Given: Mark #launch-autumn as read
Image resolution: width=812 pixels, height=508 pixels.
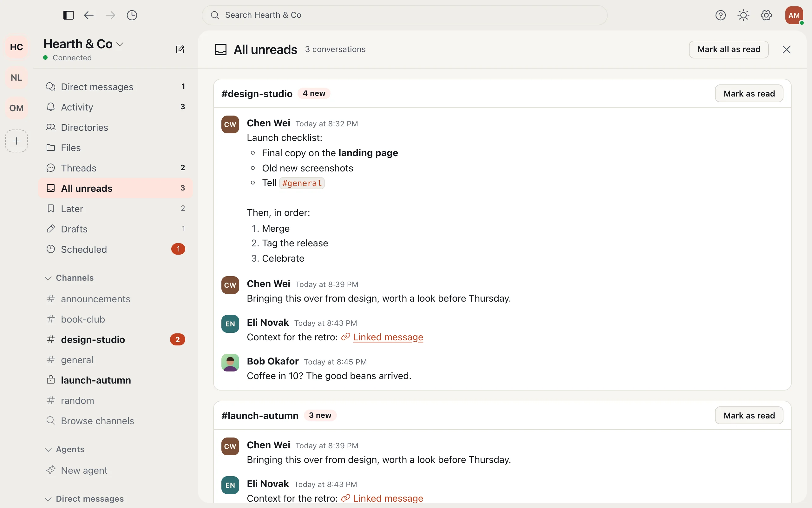Looking at the screenshot, I should [x=749, y=415].
